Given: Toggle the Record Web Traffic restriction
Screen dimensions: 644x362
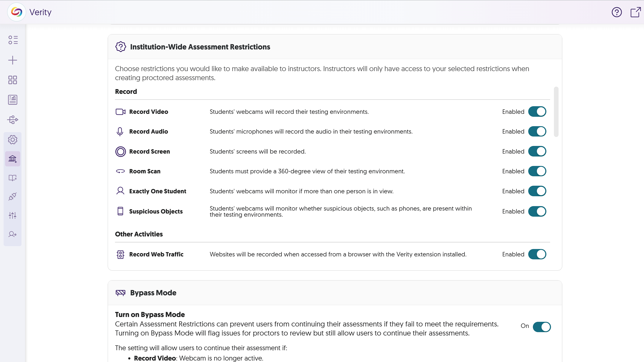Looking at the screenshot, I should coord(537,254).
